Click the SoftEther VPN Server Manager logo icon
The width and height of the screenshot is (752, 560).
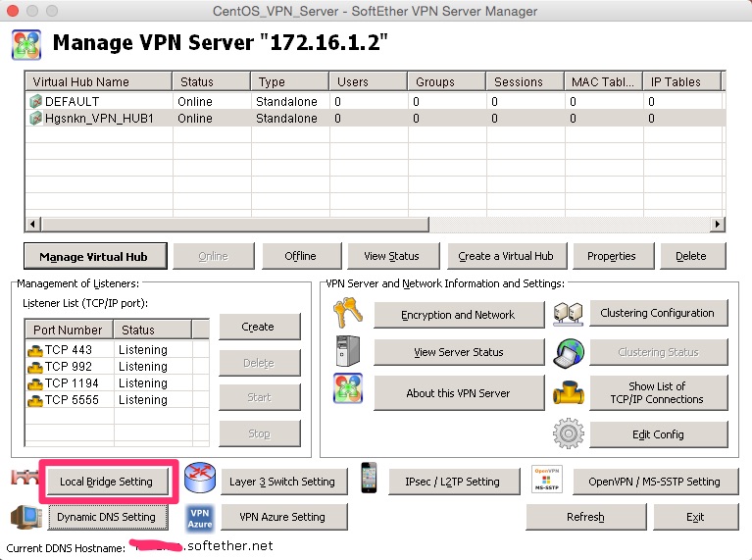26,45
